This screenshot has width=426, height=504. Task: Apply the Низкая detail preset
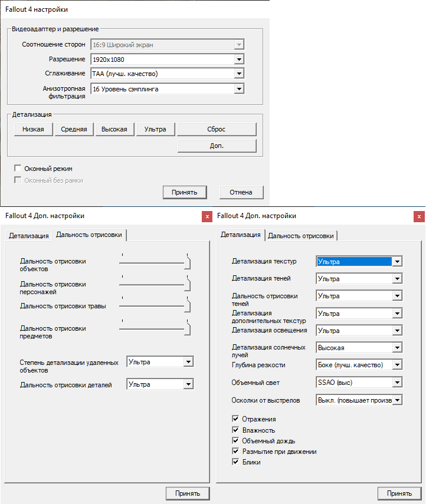click(33, 129)
